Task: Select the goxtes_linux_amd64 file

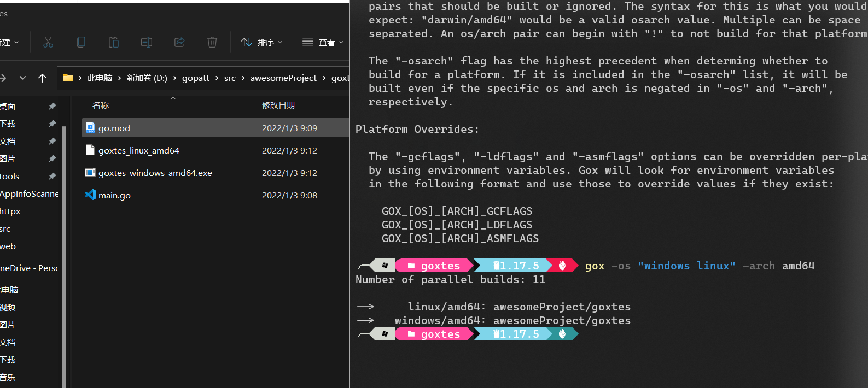Action: click(x=215, y=150)
